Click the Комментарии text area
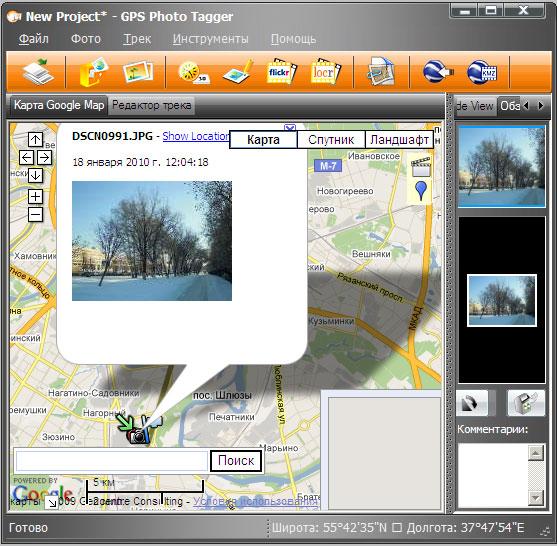Screen dimensions: 557x546 pos(493,475)
